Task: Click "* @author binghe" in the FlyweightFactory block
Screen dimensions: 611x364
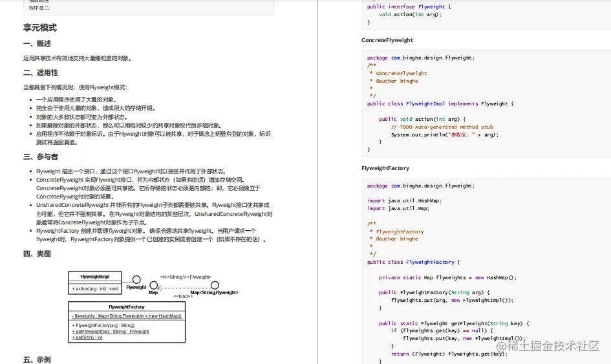Action: tap(394, 239)
